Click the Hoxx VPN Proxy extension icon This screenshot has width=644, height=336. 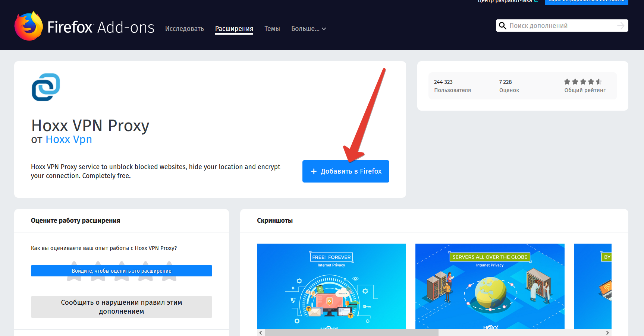tap(46, 87)
